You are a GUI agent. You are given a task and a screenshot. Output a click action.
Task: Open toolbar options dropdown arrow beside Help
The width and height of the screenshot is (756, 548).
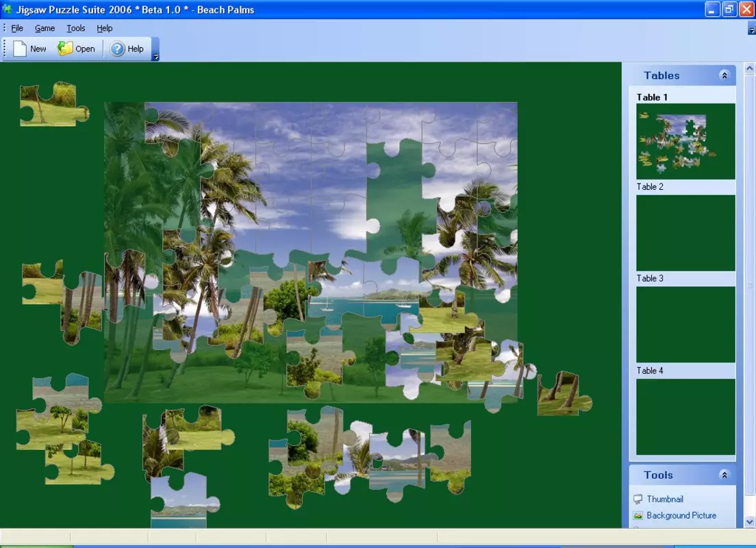pyautogui.click(x=155, y=49)
